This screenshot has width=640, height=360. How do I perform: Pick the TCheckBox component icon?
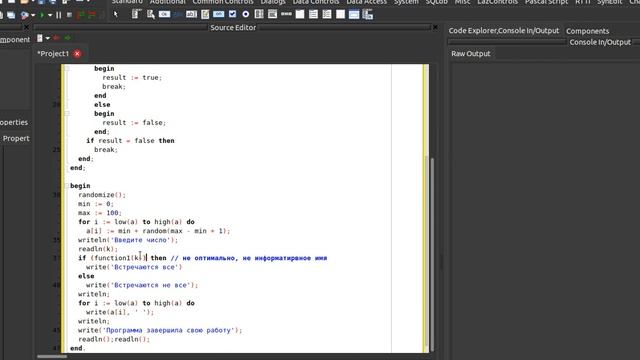tap(232, 14)
